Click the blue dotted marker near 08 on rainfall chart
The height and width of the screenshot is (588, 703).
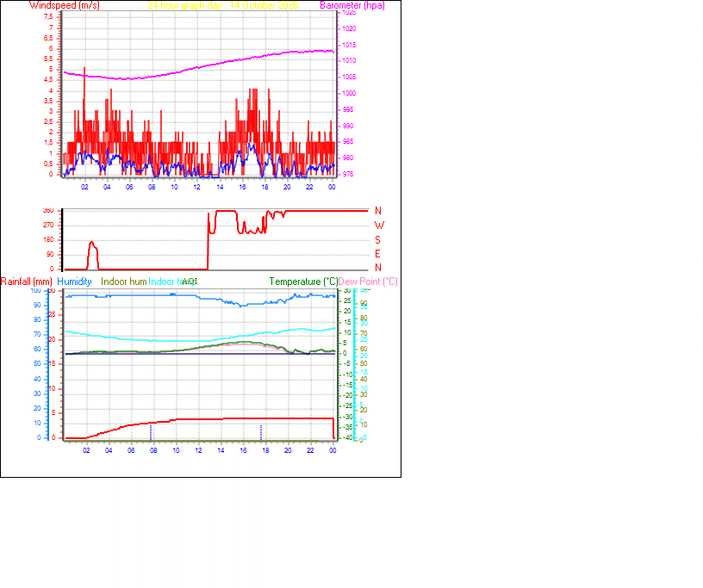point(151,432)
